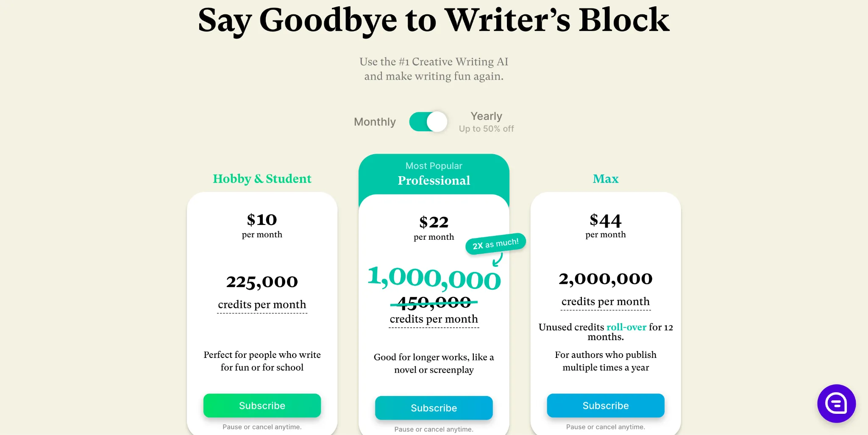Click the roll-over link in Max plan
The height and width of the screenshot is (435, 868).
click(x=626, y=327)
